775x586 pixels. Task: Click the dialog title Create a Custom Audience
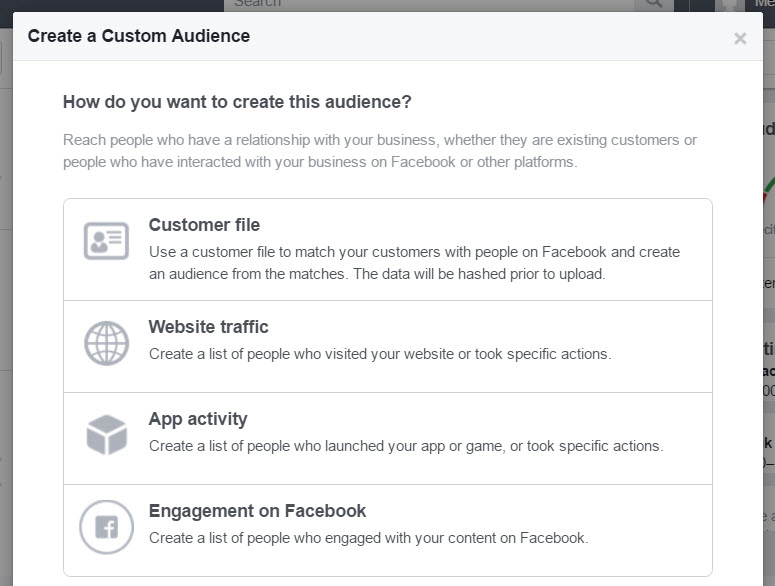point(139,37)
